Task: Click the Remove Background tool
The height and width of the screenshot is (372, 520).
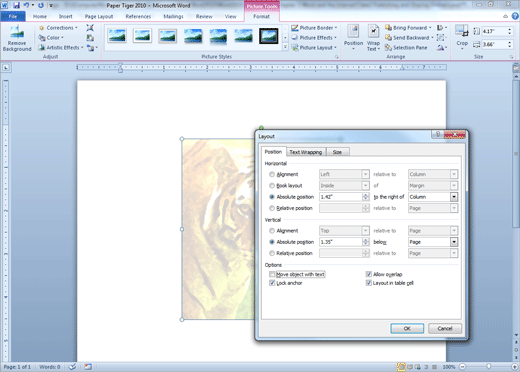Action: (17, 39)
